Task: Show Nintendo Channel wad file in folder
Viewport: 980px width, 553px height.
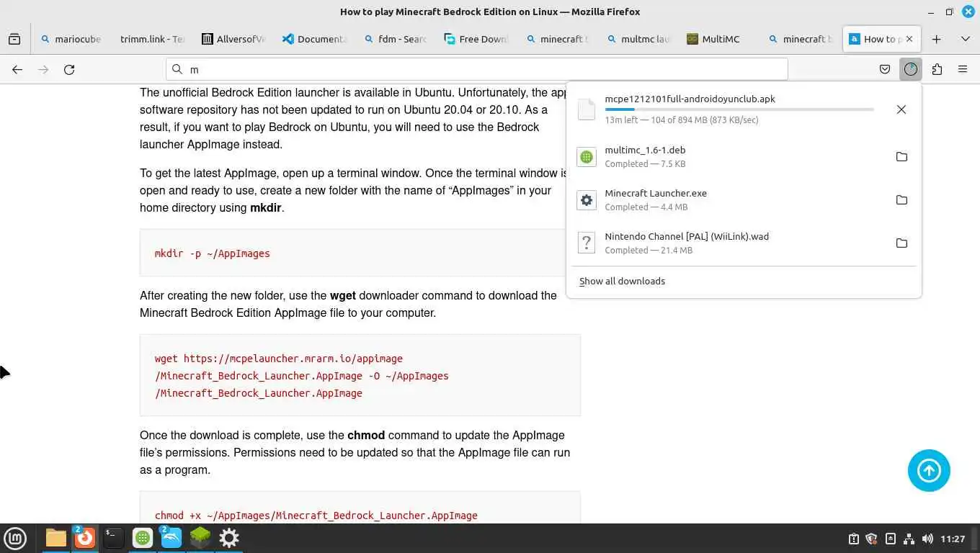Action: click(x=901, y=243)
